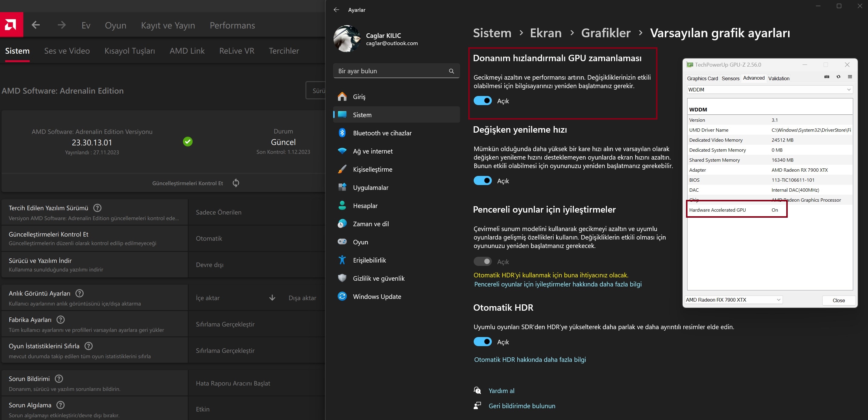Click the Ekran breadcrumb
The width and height of the screenshot is (868, 420).
pos(545,33)
